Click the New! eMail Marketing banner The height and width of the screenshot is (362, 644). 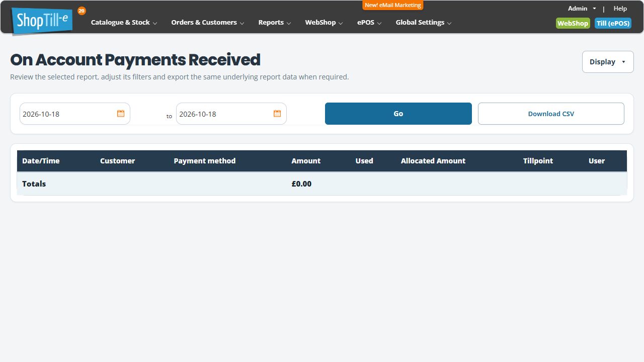[393, 5]
